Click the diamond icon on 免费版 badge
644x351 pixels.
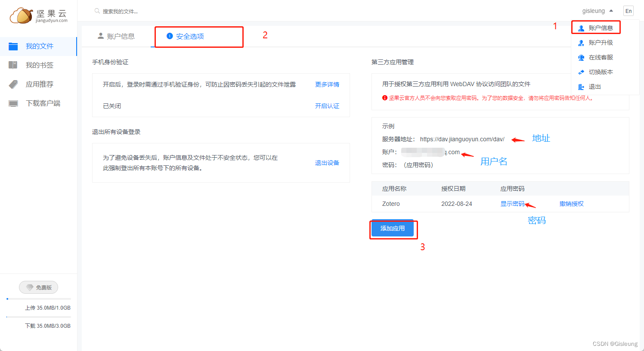[30, 287]
